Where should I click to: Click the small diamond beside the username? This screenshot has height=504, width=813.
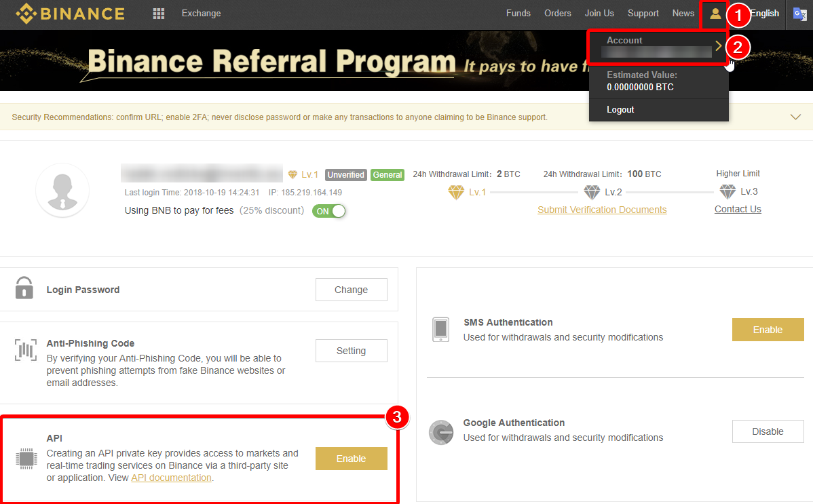[x=293, y=175]
